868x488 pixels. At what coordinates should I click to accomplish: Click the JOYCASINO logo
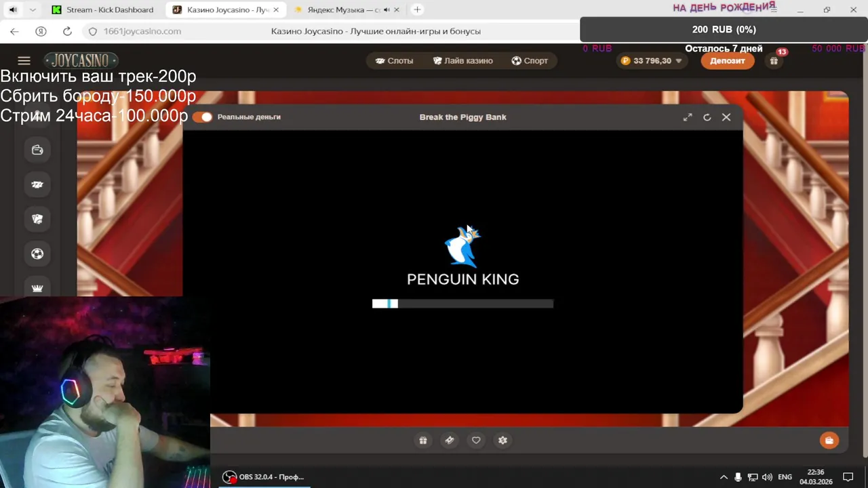click(81, 60)
